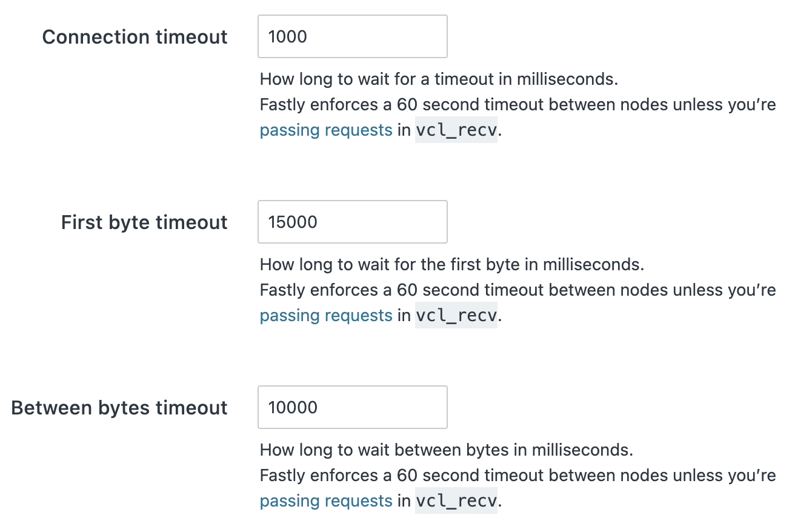This screenshot has width=792, height=532.
Task: Click passing requests link below Between bytes timeout
Action: pyautogui.click(x=325, y=500)
